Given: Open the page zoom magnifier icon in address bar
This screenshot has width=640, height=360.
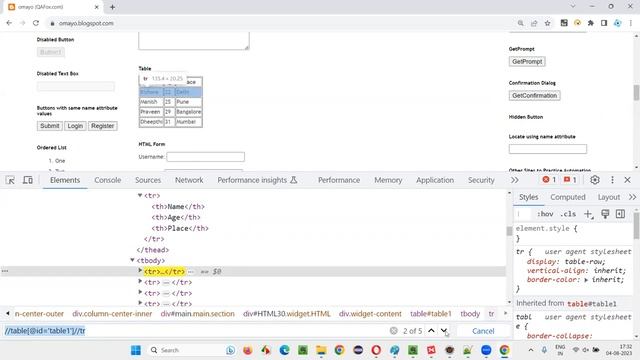Looking at the screenshot, I should (x=520, y=23).
